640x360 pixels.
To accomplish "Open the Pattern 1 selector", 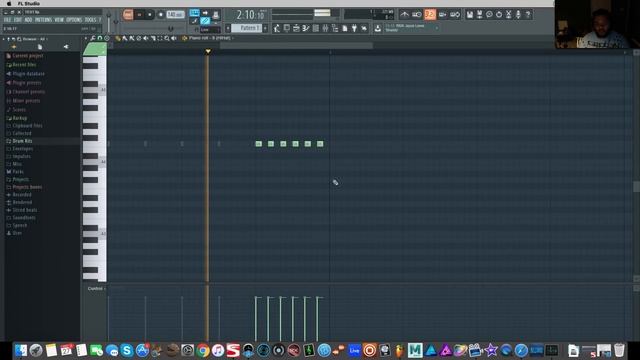I will 247,28.
